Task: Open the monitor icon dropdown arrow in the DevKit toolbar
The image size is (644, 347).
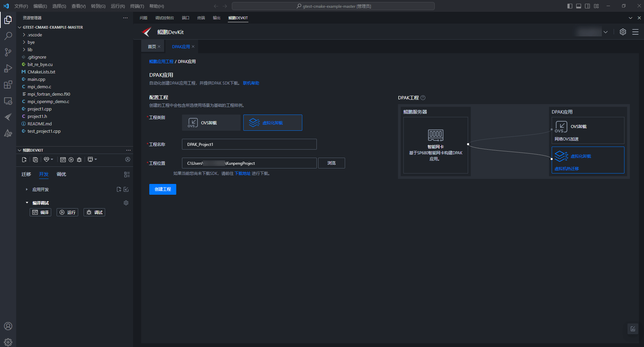Action: 96,159
